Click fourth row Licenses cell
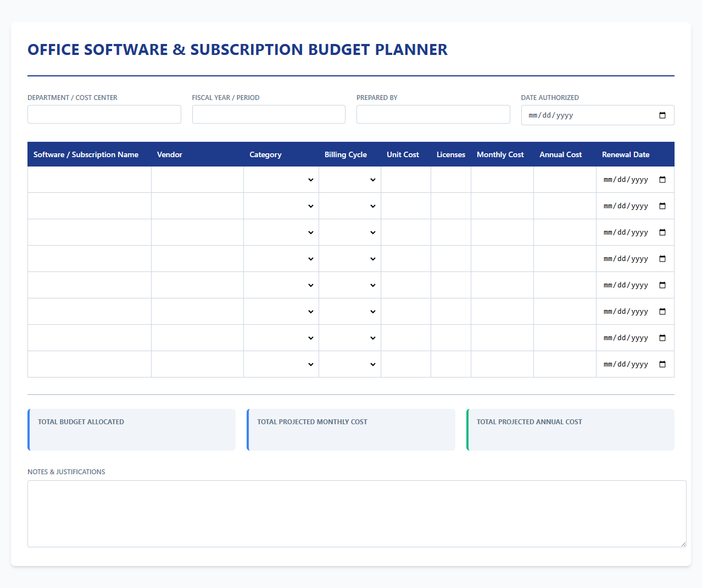Screen dimensions: 702x588 [x=451, y=259]
